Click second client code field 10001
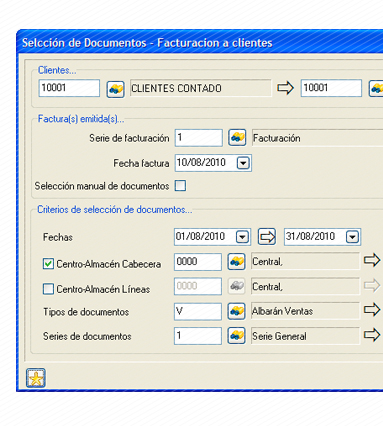Screen dimensions: 383x426 (331, 88)
